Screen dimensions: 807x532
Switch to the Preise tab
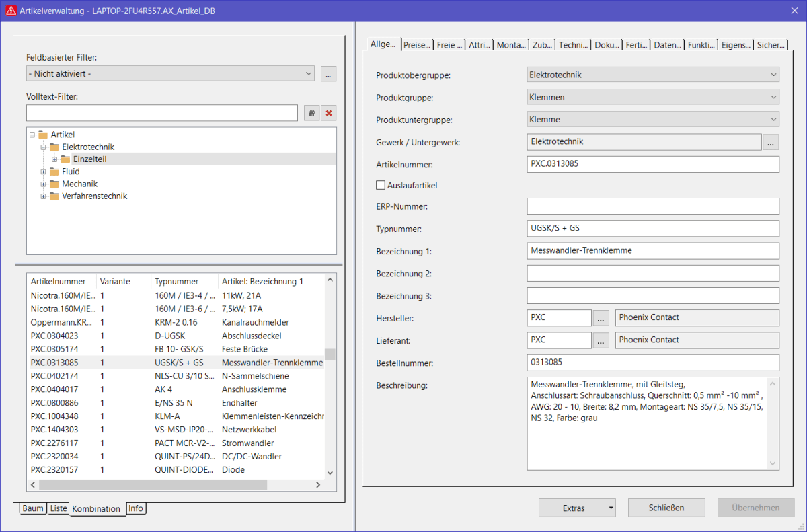(x=416, y=44)
